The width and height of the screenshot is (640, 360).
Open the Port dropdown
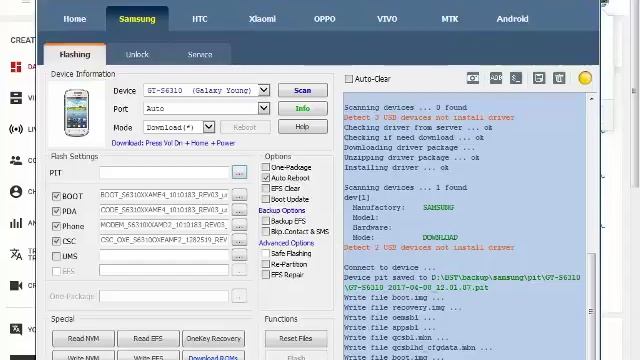264,108
